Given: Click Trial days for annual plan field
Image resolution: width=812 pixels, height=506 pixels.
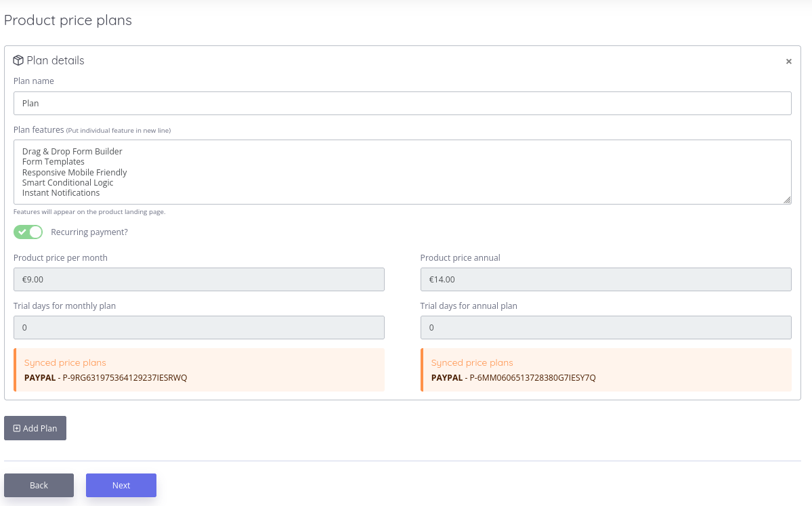Looking at the screenshot, I should (606, 327).
